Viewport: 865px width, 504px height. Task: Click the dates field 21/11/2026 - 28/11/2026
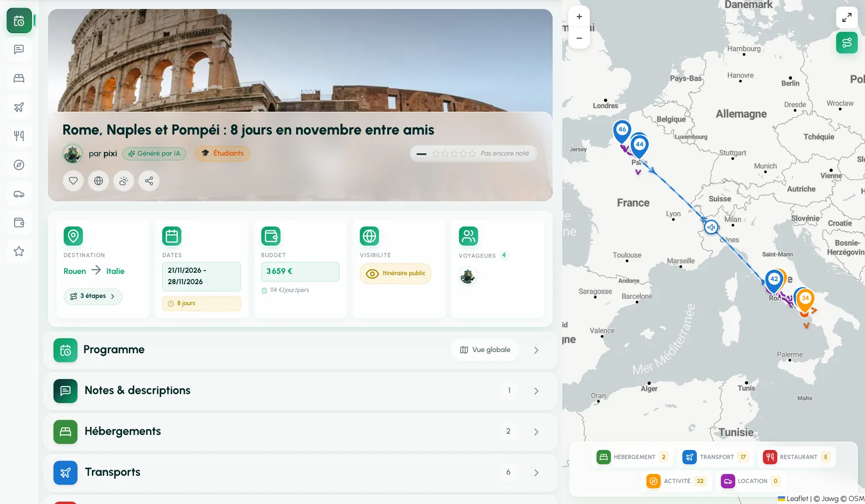pyautogui.click(x=201, y=276)
